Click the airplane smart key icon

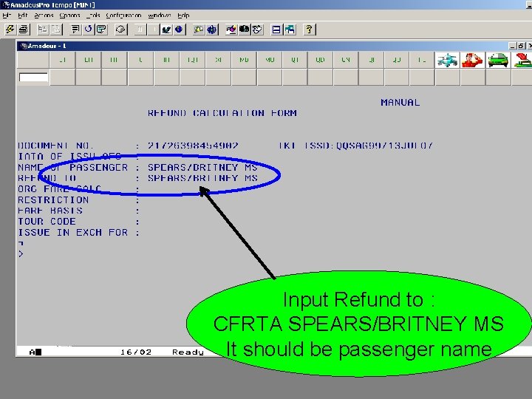[x=447, y=60]
